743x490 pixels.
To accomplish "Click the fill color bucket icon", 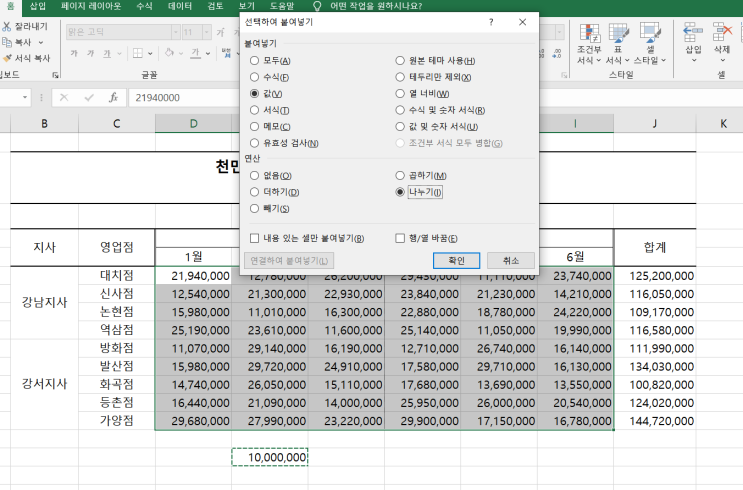I will (169, 53).
